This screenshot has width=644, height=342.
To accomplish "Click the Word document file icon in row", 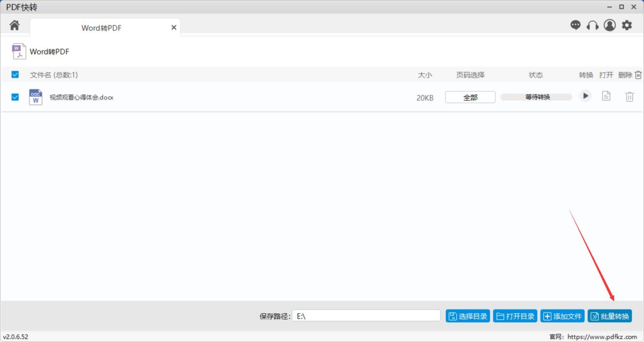I will 36,97.
